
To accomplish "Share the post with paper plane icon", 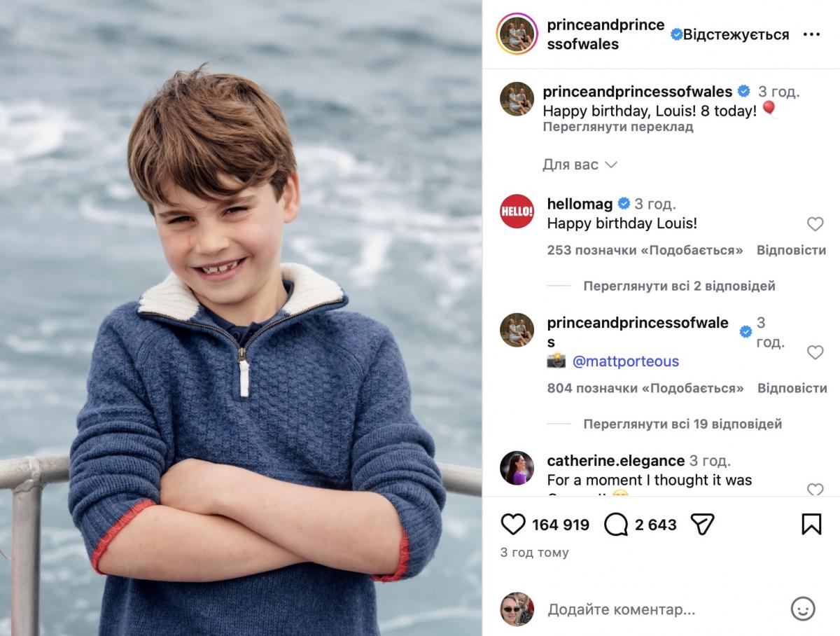I will (x=702, y=525).
